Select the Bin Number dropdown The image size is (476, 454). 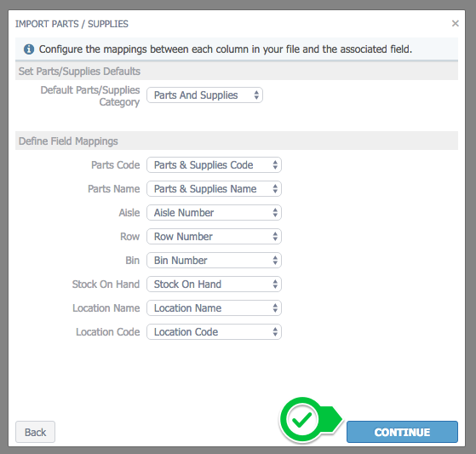(x=214, y=261)
